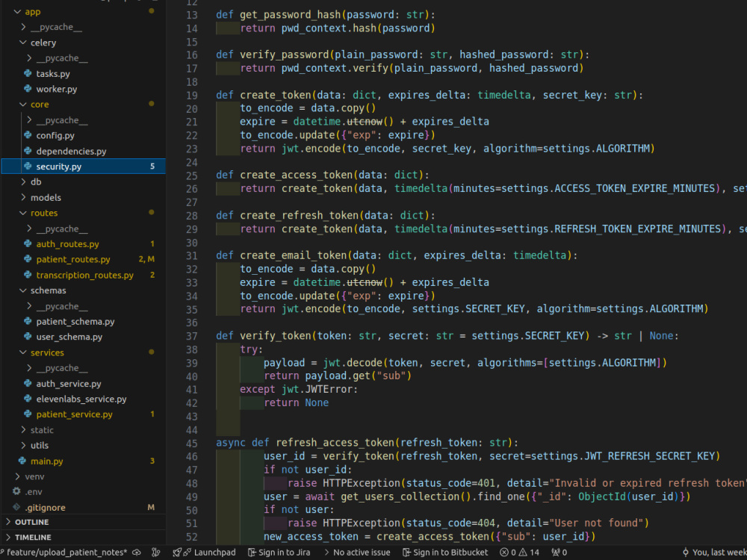
Task: Open the modified patient_routes.py file
Action: click(x=73, y=260)
